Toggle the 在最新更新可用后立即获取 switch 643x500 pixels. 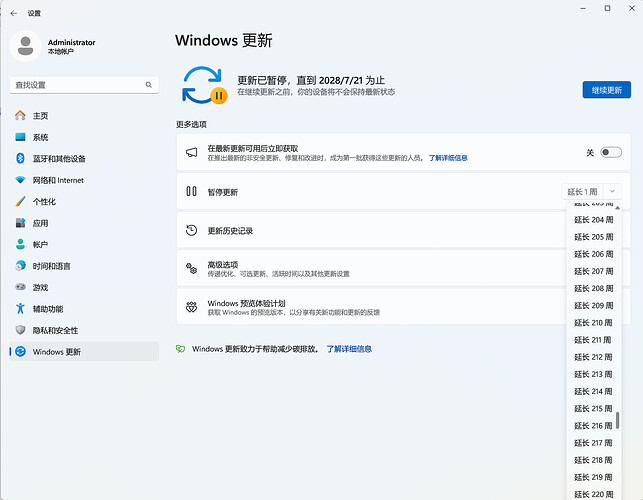(611, 152)
